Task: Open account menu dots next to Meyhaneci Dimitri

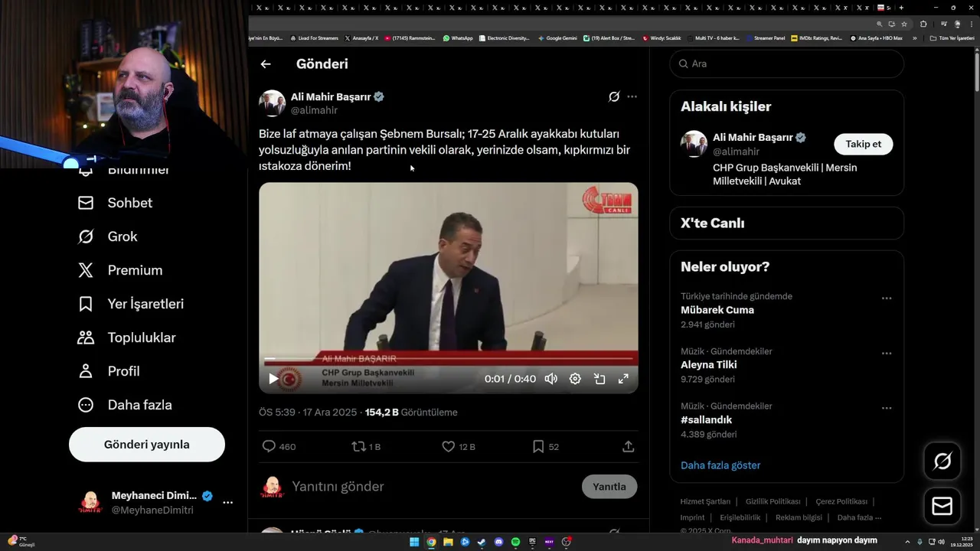Action: point(227,503)
